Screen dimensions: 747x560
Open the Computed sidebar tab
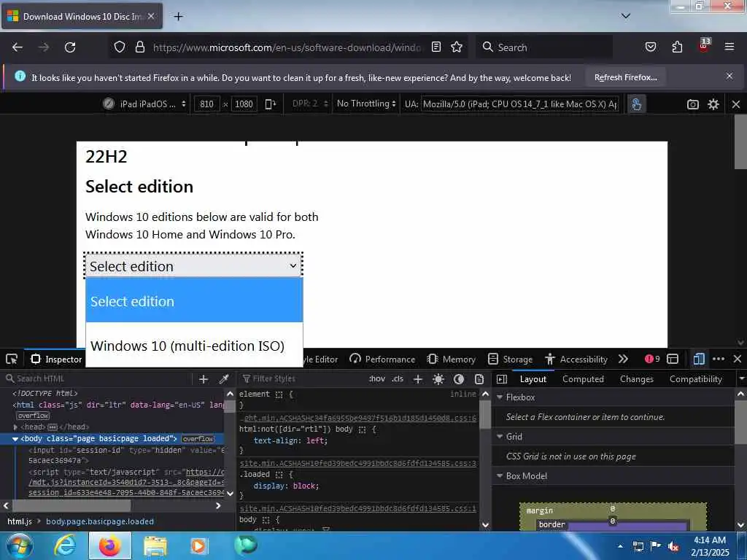click(583, 379)
